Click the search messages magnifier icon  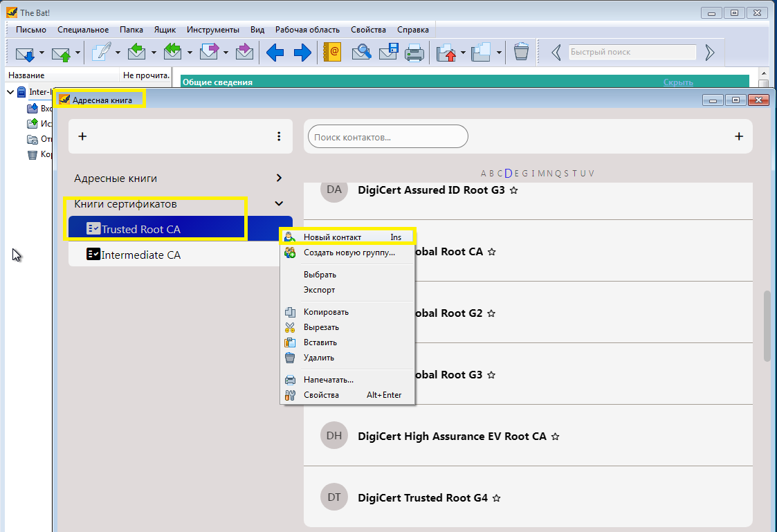(x=362, y=52)
